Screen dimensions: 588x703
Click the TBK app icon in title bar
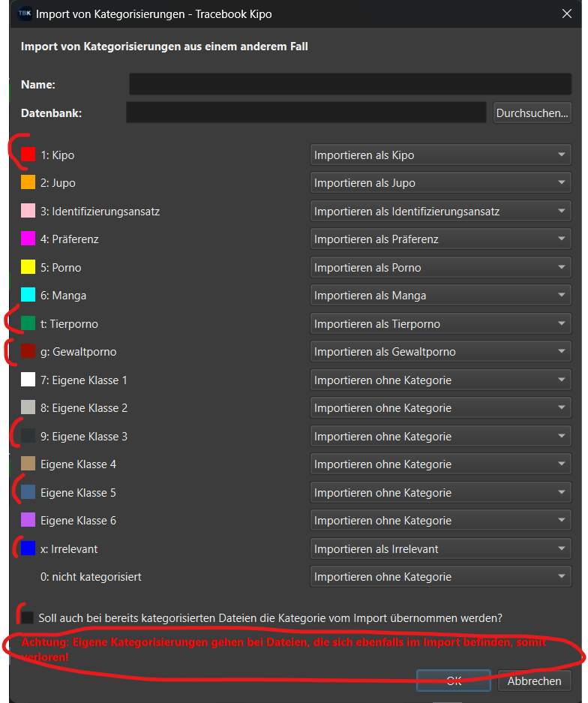pos(25,14)
